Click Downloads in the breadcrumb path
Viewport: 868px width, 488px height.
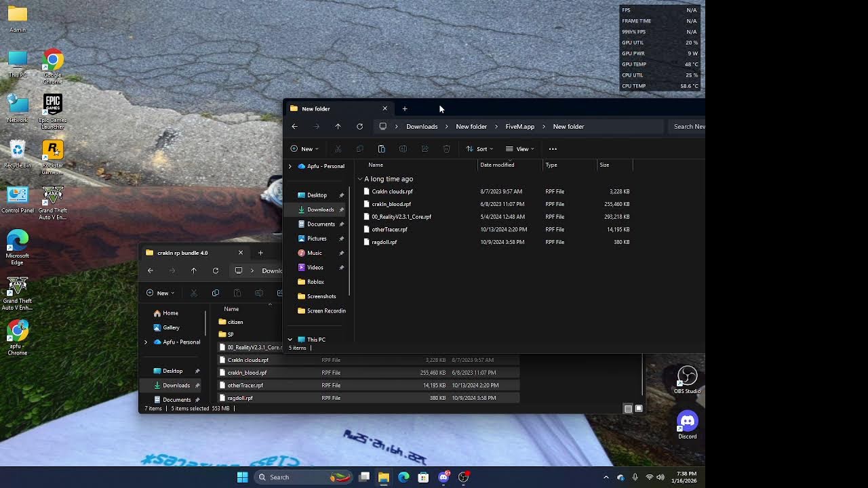pyautogui.click(x=422, y=127)
